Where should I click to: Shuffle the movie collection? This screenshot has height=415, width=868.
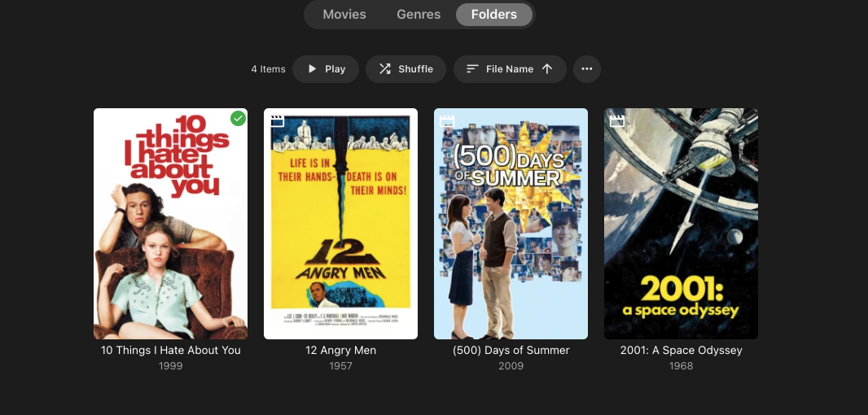pos(406,69)
